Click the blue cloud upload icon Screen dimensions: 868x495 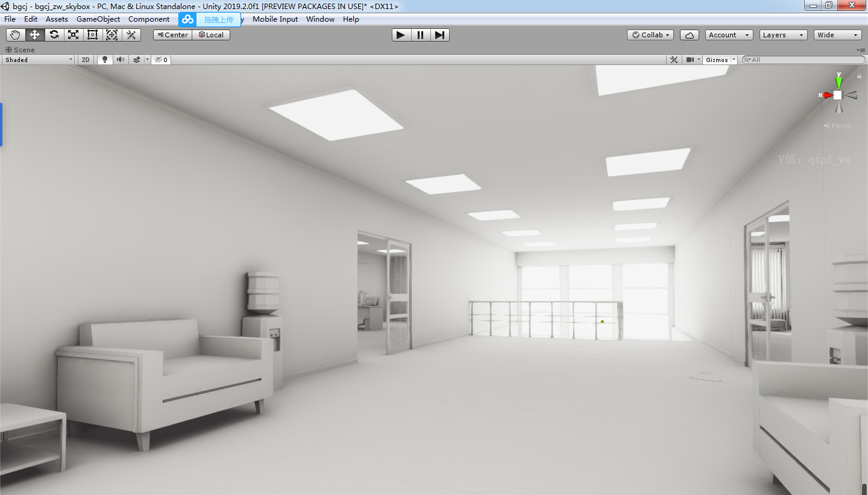pyautogui.click(x=188, y=19)
